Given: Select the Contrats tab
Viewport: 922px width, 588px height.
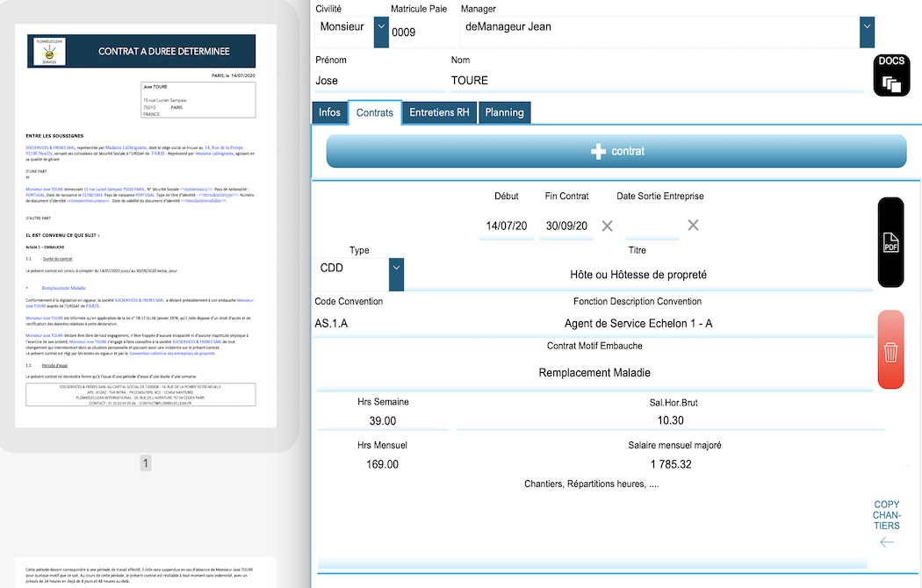Looking at the screenshot, I should [375, 112].
